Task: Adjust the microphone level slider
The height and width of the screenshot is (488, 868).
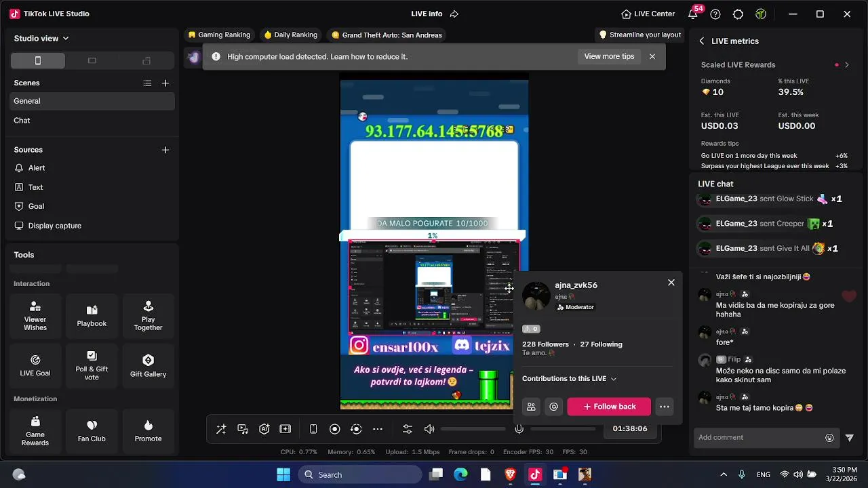Action: coord(563,429)
